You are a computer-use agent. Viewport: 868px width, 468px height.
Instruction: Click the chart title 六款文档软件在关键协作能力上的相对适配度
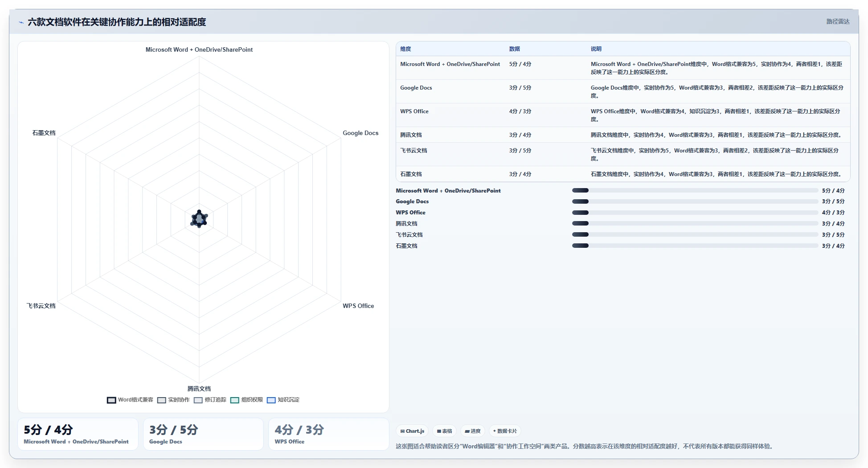coord(117,22)
